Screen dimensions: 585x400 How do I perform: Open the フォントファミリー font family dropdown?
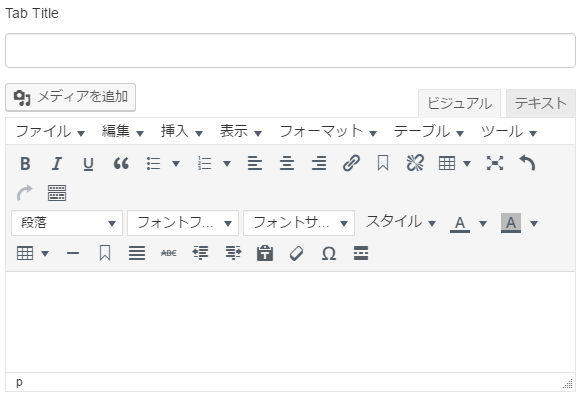pyautogui.click(x=183, y=223)
